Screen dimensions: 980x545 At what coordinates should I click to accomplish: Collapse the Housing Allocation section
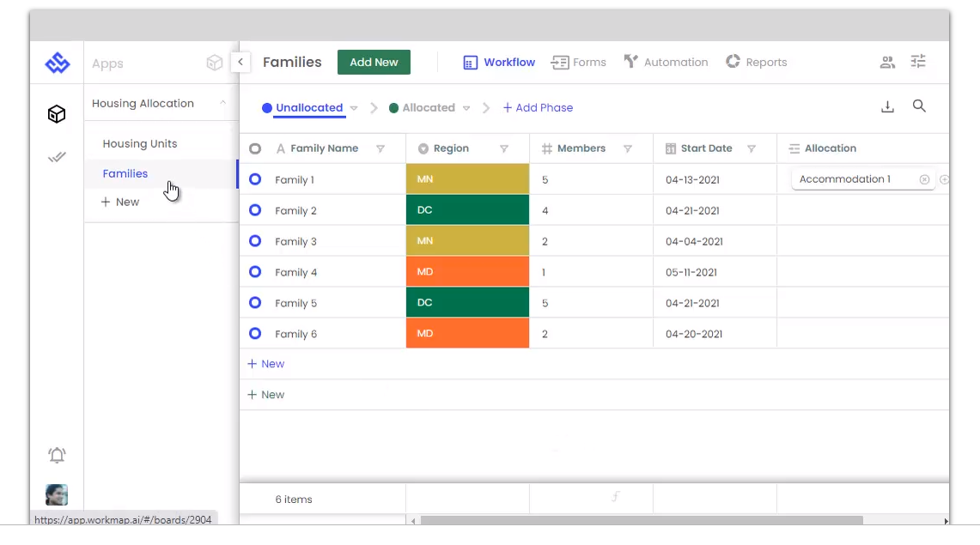(x=222, y=102)
